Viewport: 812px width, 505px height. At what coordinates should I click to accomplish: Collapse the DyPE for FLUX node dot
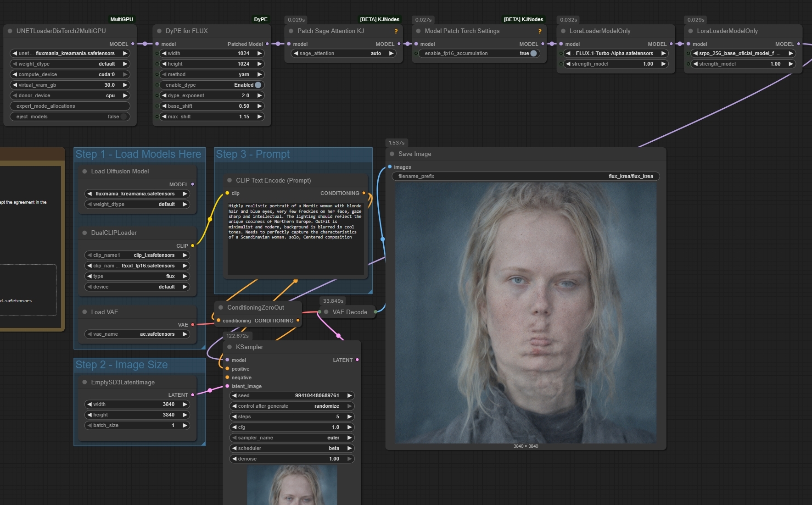159,31
